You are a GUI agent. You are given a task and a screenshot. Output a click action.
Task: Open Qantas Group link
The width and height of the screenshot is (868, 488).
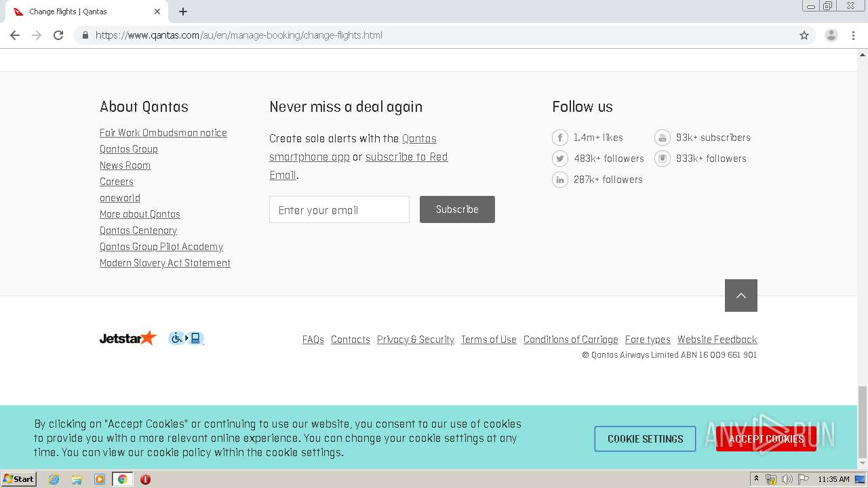(129, 149)
